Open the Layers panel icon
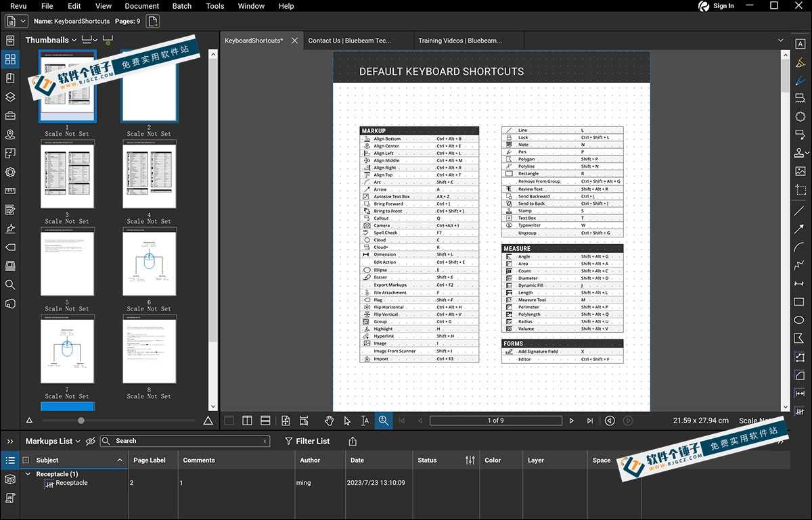This screenshot has height=520, width=812. [x=10, y=97]
